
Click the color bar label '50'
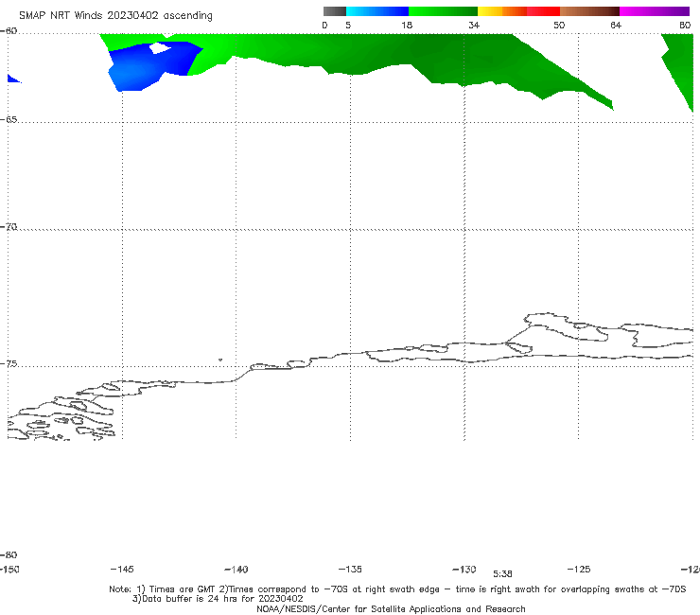(x=559, y=26)
